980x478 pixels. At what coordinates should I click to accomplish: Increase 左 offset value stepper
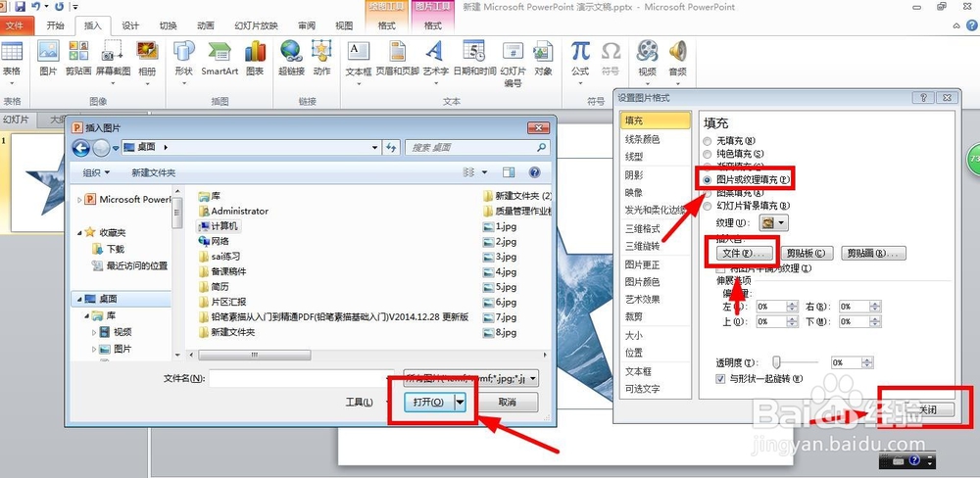792,305
